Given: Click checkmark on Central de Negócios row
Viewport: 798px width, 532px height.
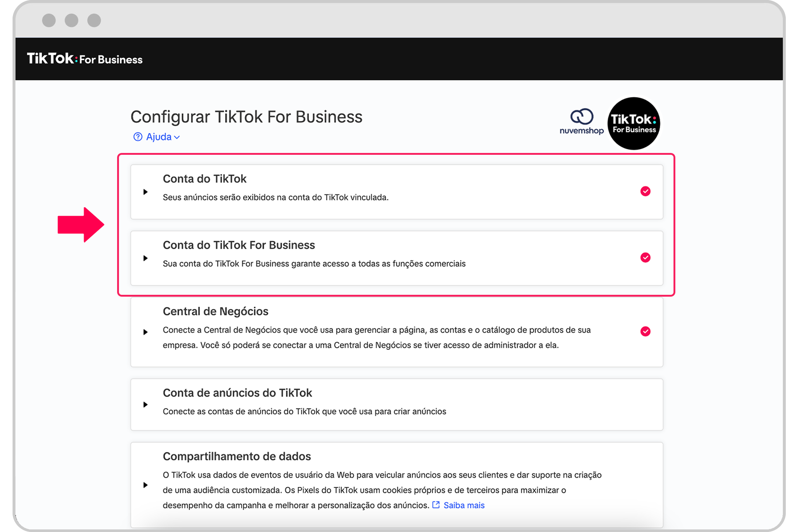Looking at the screenshot, I should 645,331.
